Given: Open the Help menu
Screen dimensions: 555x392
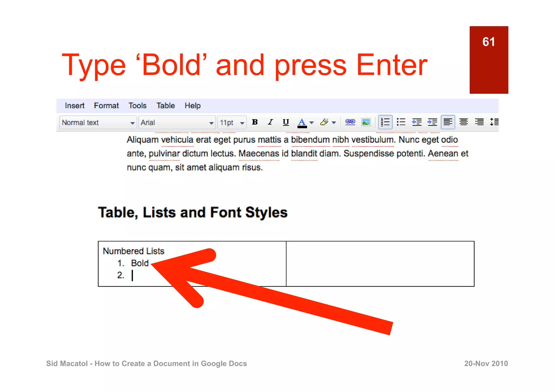Looking at the screenshot, I should (x=193, y=106).
